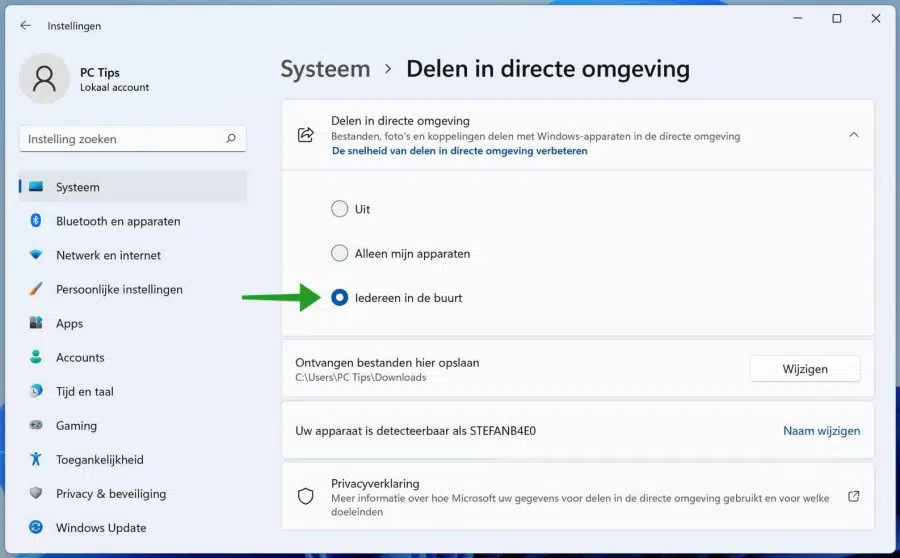The height and width of the screenshot is (558, 900).
Task: Click the Bluetooth icon in the sidebar
Action: (36, 220)
